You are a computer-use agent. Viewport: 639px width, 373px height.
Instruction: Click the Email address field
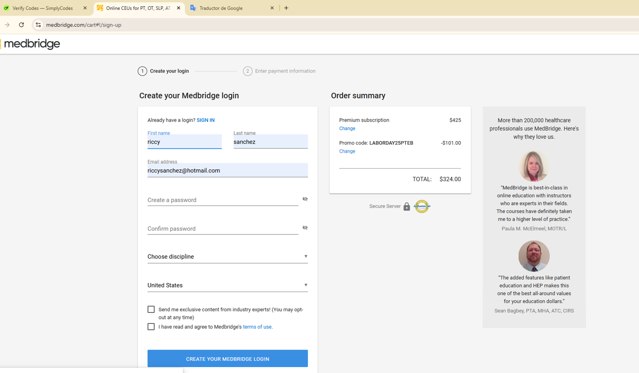pos(227,170)
